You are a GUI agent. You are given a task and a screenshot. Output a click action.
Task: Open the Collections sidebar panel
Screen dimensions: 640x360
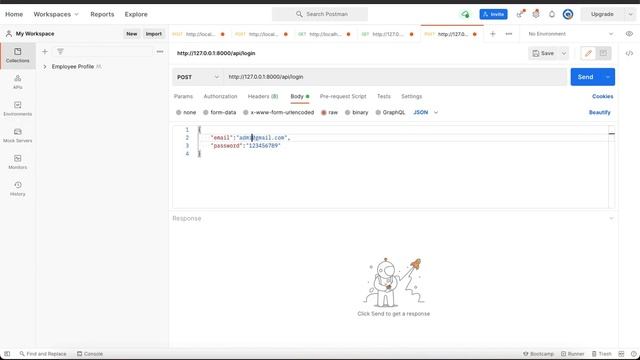click(18, 56)
